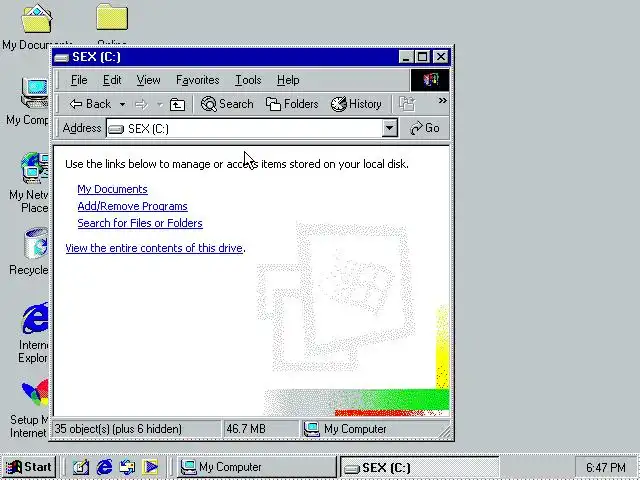The width and height of the screenshot is (640, 480).
Task: Open the Help menu
Action: [288, 80]
